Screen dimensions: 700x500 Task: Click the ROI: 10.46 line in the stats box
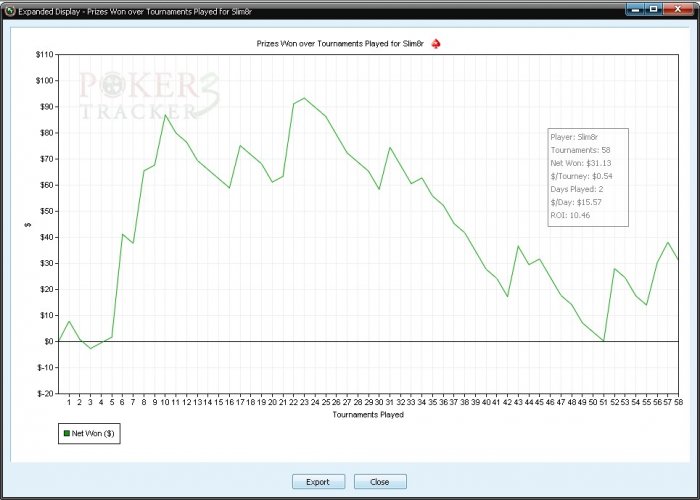coord(570,215)
